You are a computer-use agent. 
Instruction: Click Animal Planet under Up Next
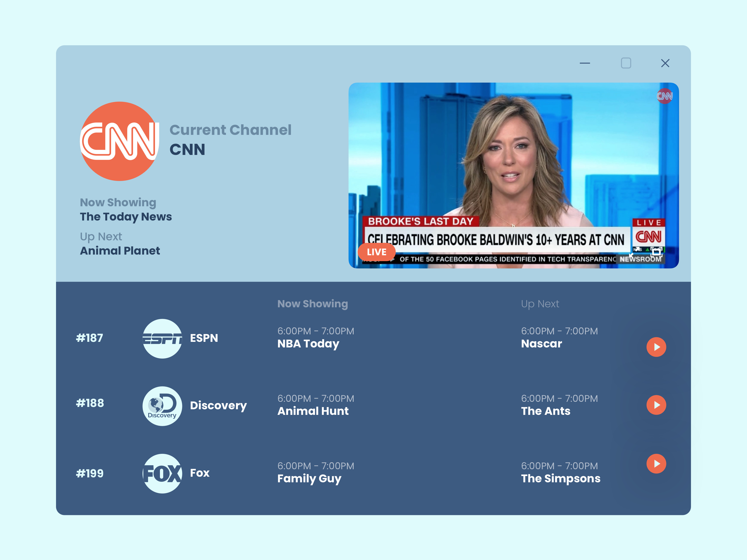coord(120,251)
